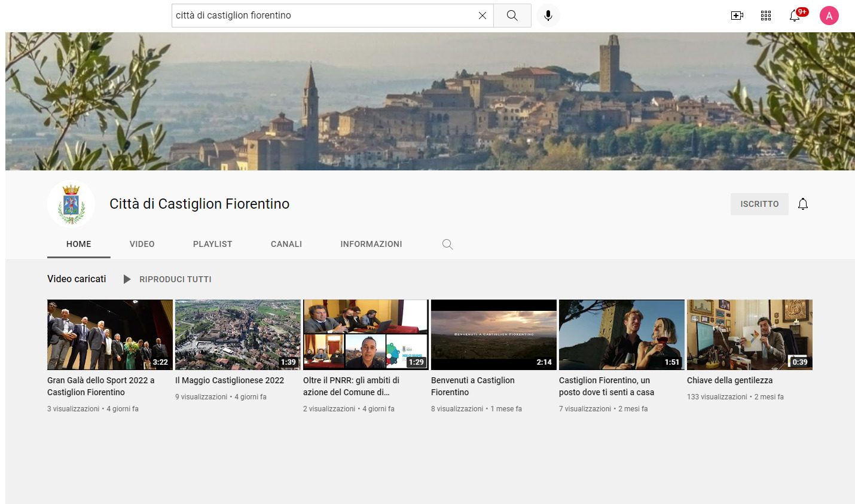Image resolution: width=855 pixels, height=504 pixels.
Task: Open Oltre il PNRR video thumbnail
Action: tap(366, 335)
